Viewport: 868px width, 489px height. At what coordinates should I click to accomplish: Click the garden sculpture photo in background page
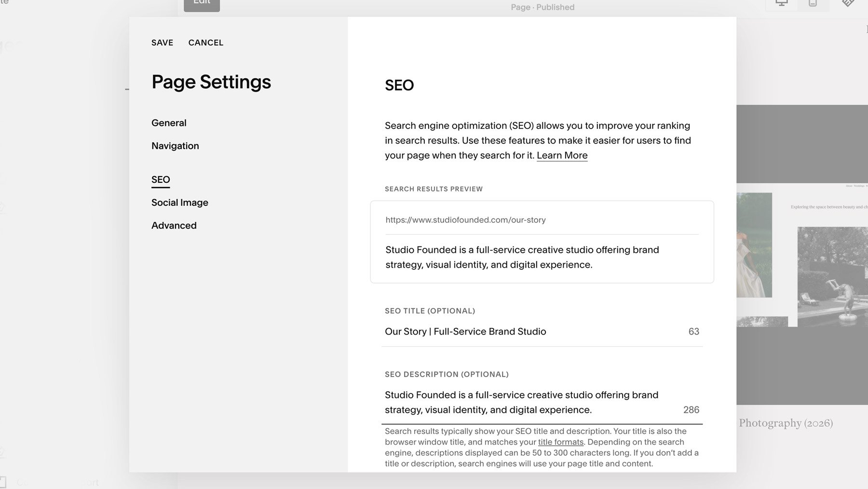pos(832,276)
